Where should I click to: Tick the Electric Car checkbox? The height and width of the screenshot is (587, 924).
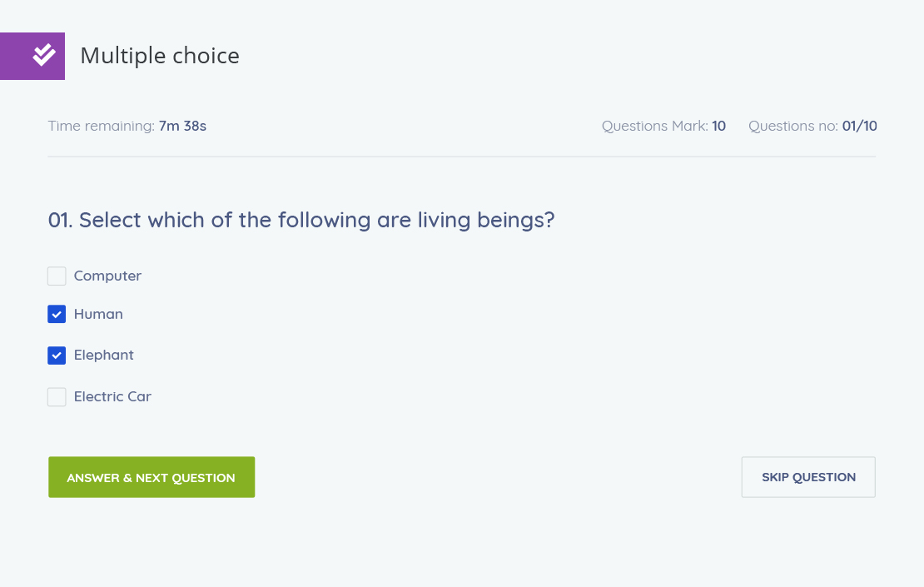tap(57, 396)
